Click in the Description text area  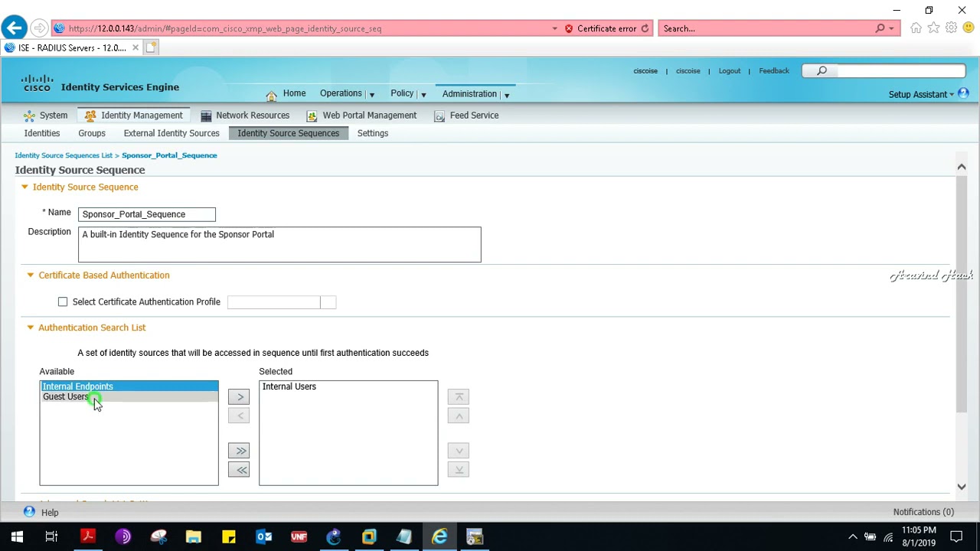tap(279, 245)
